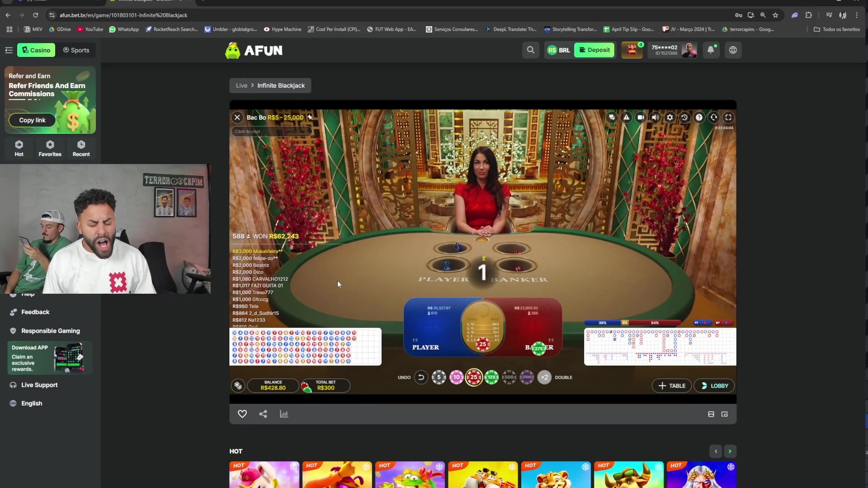Open the Favorites category
The height and width of the screenshot is (488, 868).
pos(50,148)
